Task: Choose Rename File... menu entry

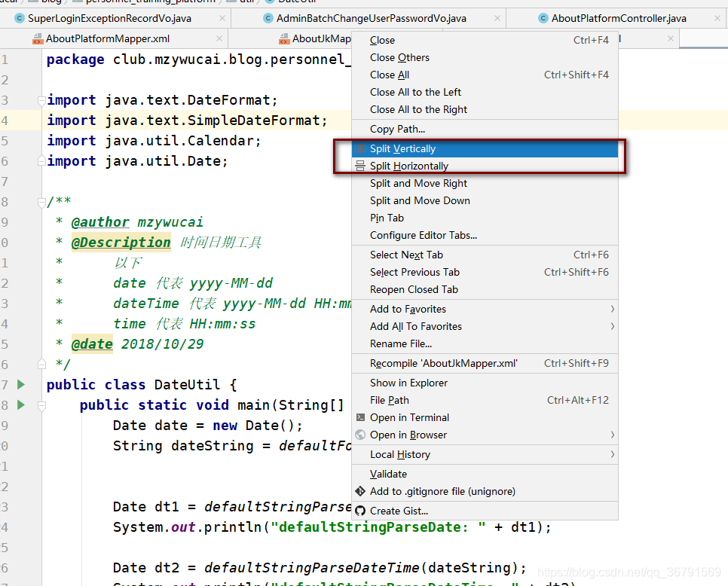Action: coord(485,343)
